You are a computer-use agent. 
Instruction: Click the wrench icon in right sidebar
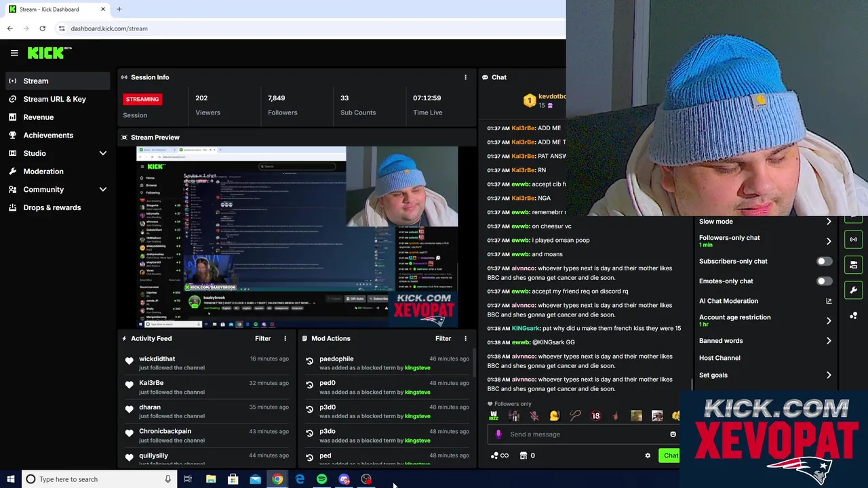[854, 290]
